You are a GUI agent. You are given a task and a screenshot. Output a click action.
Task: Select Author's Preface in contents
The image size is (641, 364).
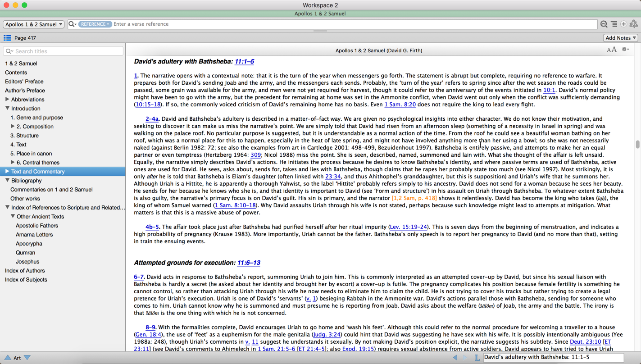[25, 91]
